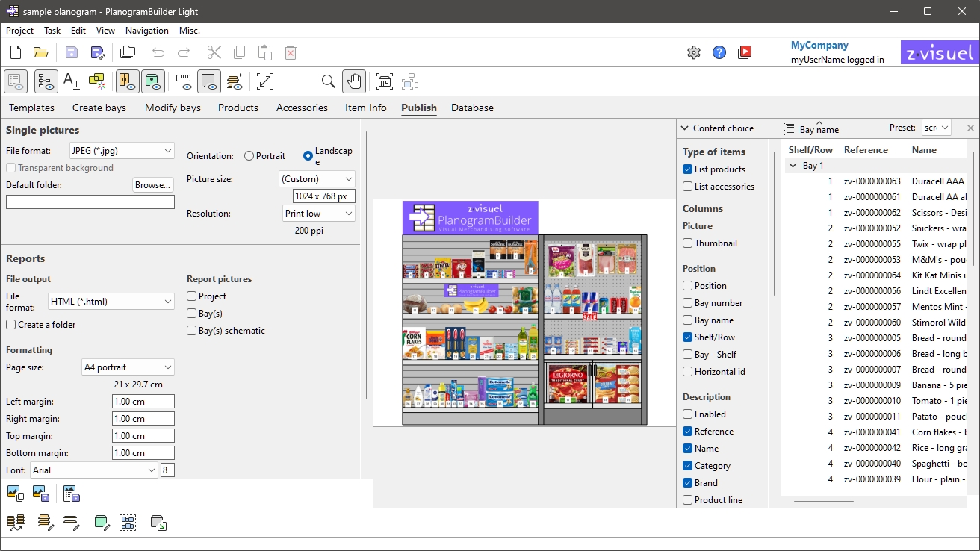Check the Project report picture option

(x=191, y=296)
